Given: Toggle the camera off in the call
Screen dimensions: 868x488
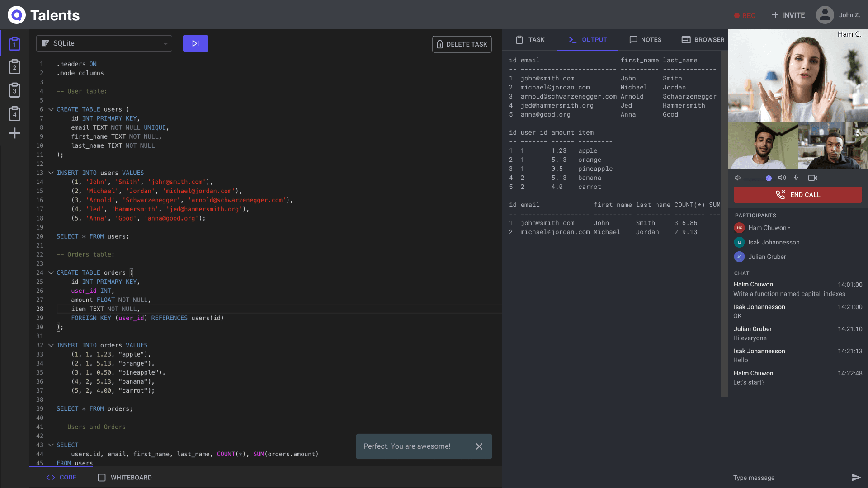Looking at the screenshot, I should pyautogui.click(x=812, y=178).
